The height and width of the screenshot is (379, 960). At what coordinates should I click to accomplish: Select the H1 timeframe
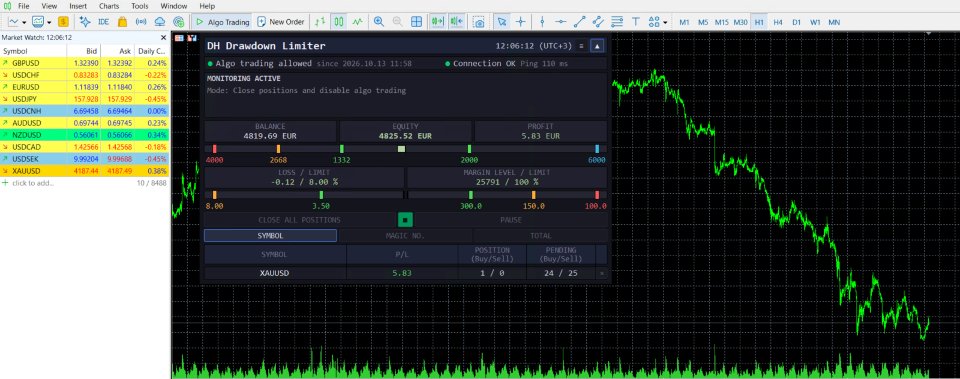coord(759,22)
